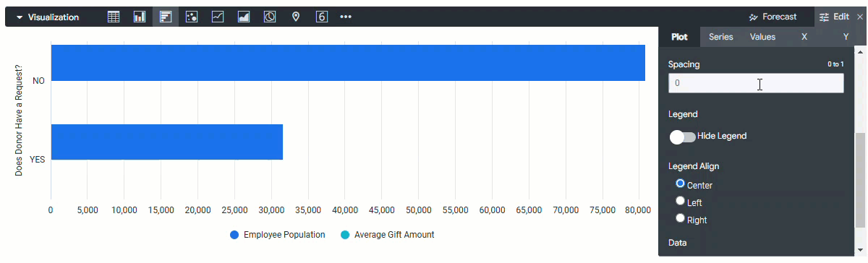Select Left legend alignment
868x263 pixels.
click(680, 201)
